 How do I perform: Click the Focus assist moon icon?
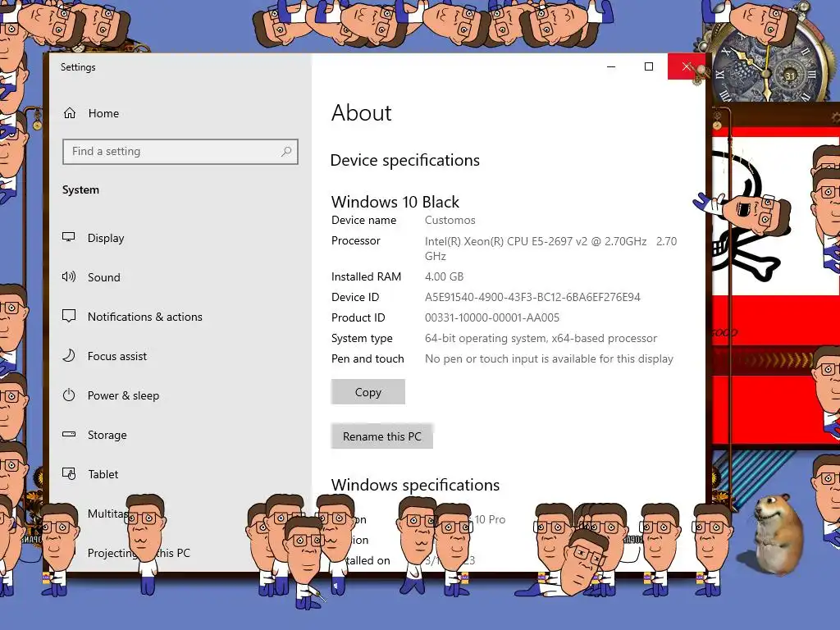coord(69,356)
